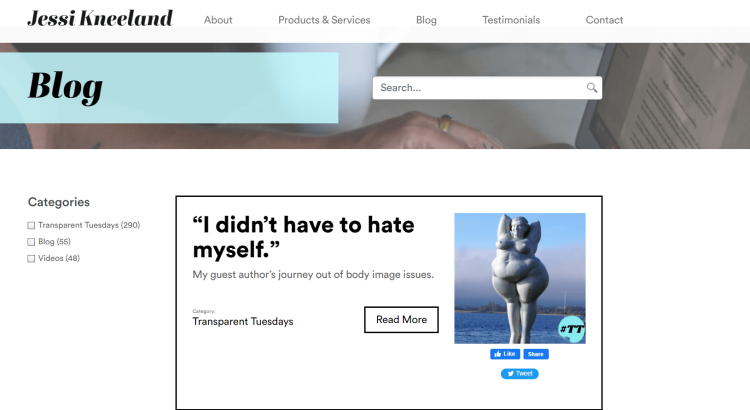
Task: Open the Contact page
Action: (604, 20)
